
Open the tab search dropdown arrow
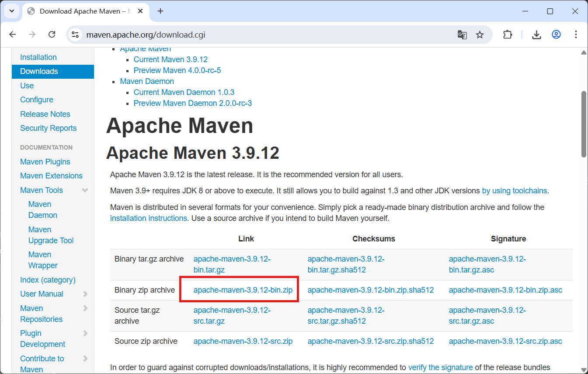tap(12, 11)
